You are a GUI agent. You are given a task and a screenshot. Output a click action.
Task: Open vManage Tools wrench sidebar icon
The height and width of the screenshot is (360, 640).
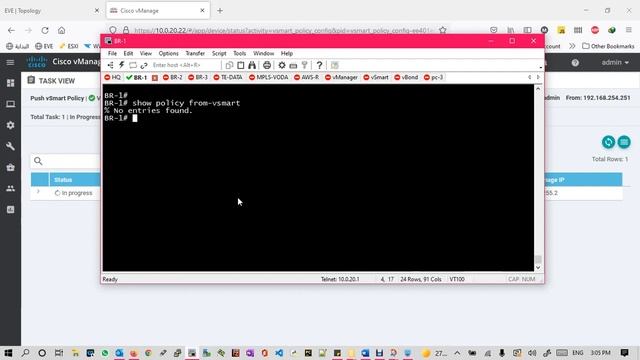(x=11, y=146)
